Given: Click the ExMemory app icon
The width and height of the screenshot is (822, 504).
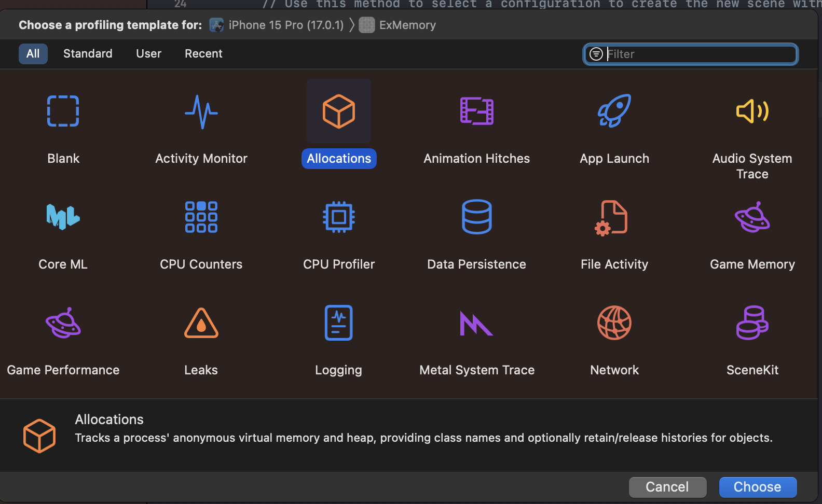Looking at the screenshot, I should (367, 25).
